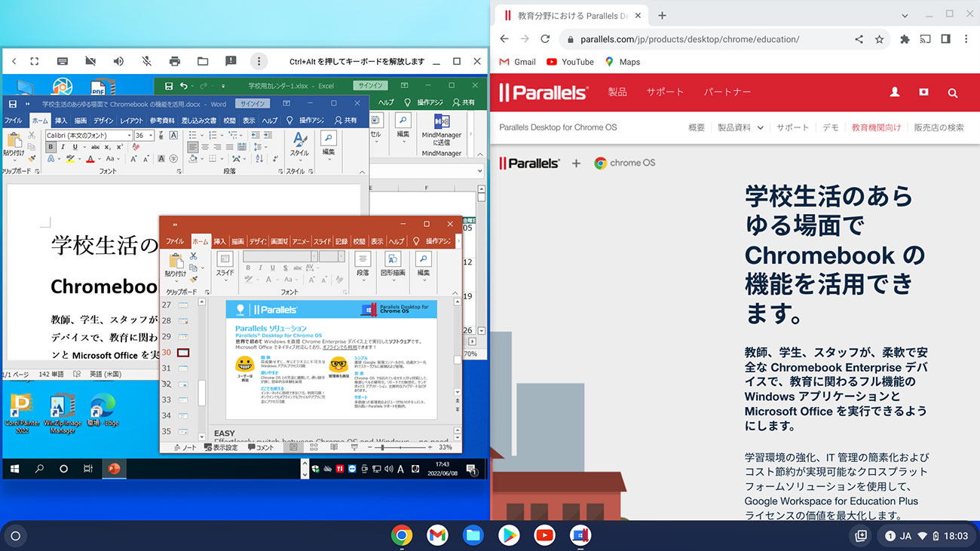Align text left in the Word ribbon
980x551 pixels.
click(193, 147)
